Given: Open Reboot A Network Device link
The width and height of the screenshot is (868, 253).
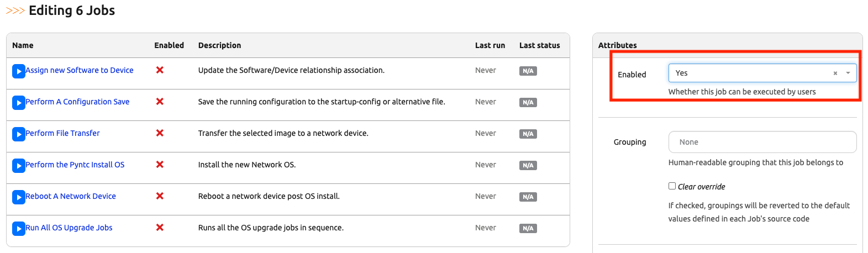Looking at the screenshot, I should coord(71,196).
